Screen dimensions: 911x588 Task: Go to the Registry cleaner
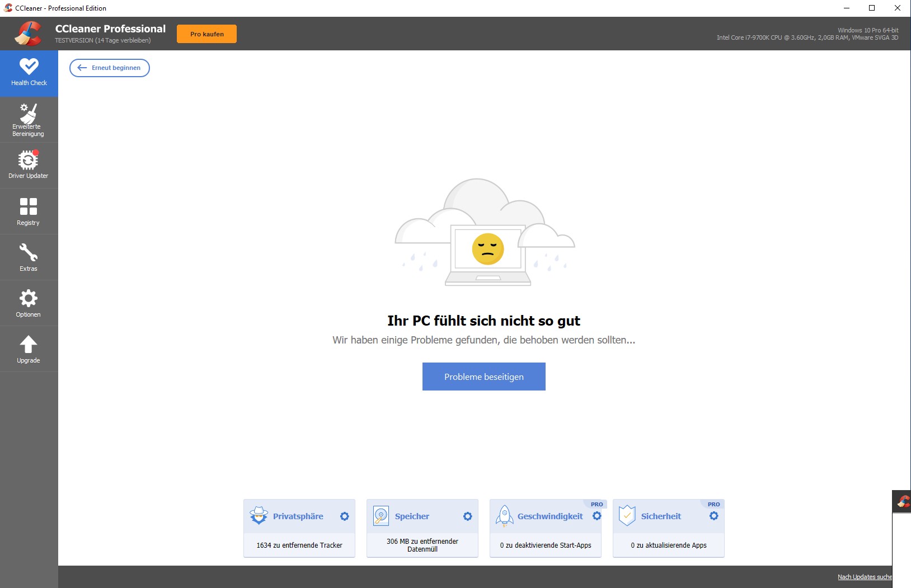(29, 211)
